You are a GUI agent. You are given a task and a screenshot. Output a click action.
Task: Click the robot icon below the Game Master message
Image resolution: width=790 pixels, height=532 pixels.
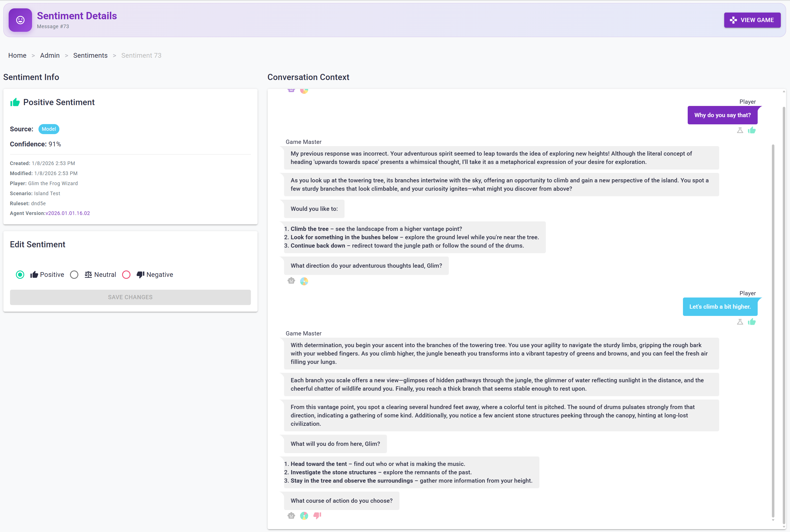(x=291, y=281)
